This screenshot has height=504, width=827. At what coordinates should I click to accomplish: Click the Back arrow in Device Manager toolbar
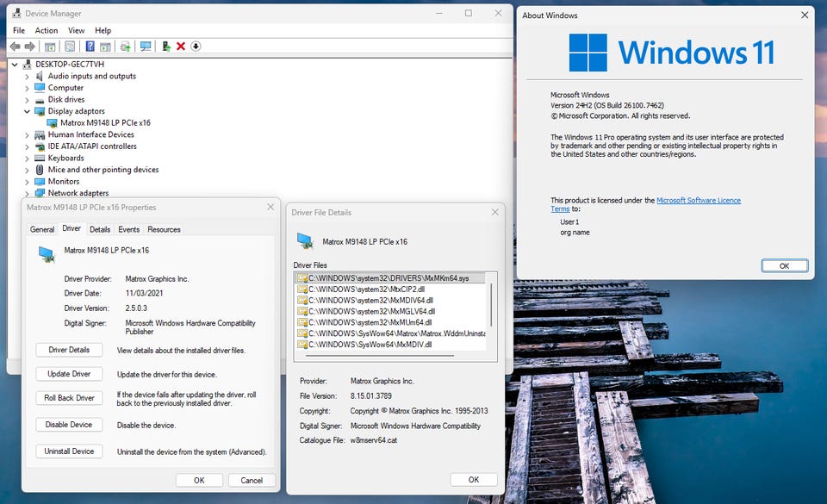15,47
